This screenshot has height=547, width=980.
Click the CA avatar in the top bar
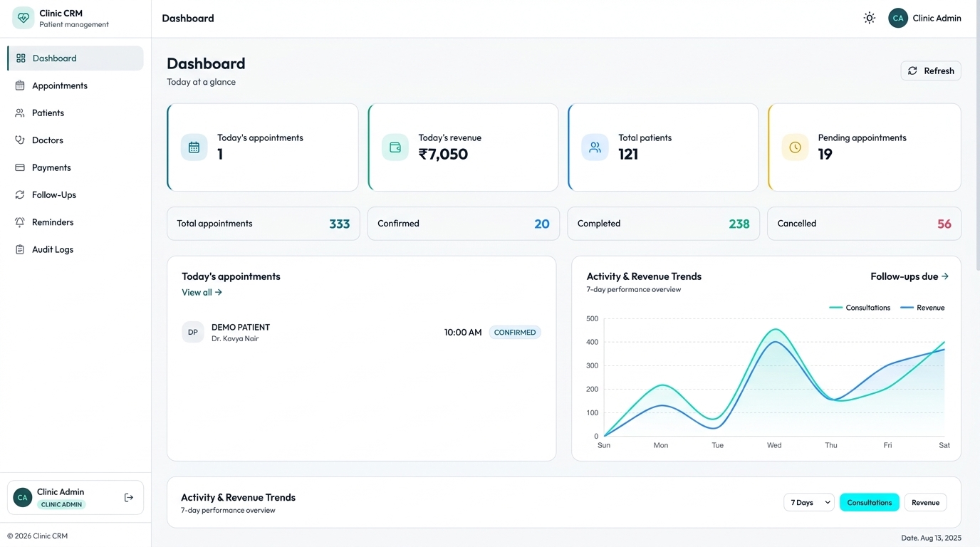[898, 19]
